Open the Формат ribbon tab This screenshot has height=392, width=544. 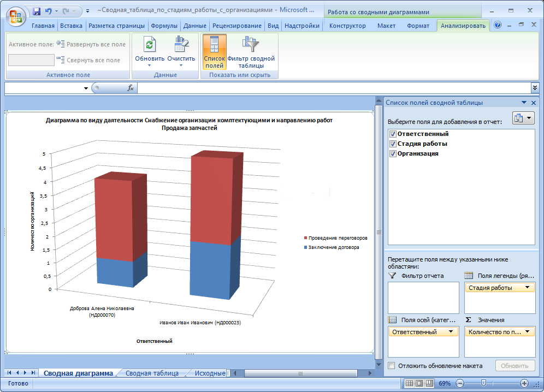tap(418, 26)
